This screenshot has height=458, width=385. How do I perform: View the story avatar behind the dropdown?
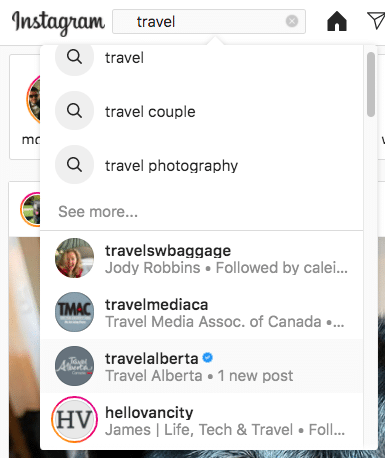tap(33, 99)
